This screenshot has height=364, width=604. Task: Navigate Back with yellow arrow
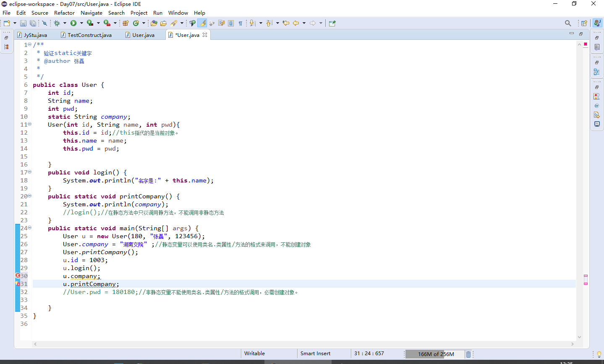[296, 23]
